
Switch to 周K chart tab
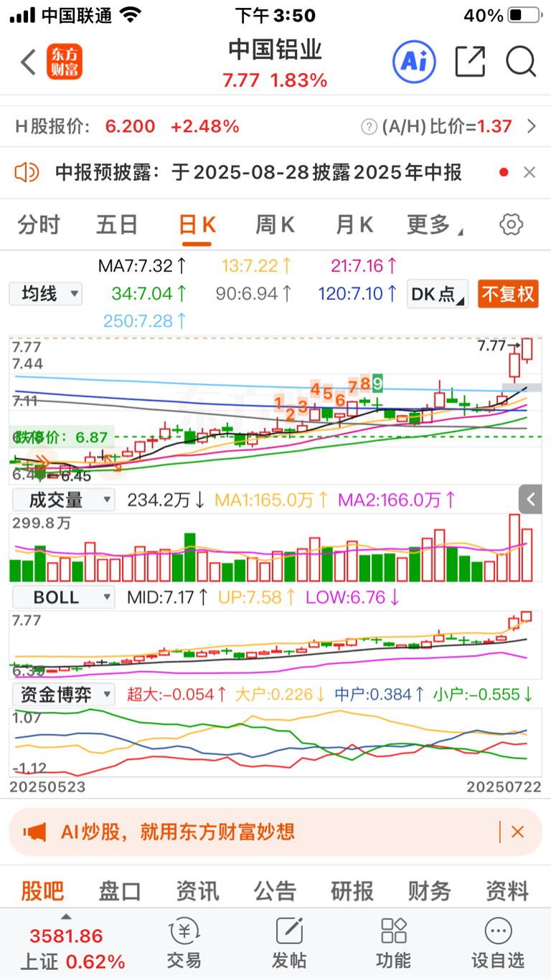[x=275, y=224]
